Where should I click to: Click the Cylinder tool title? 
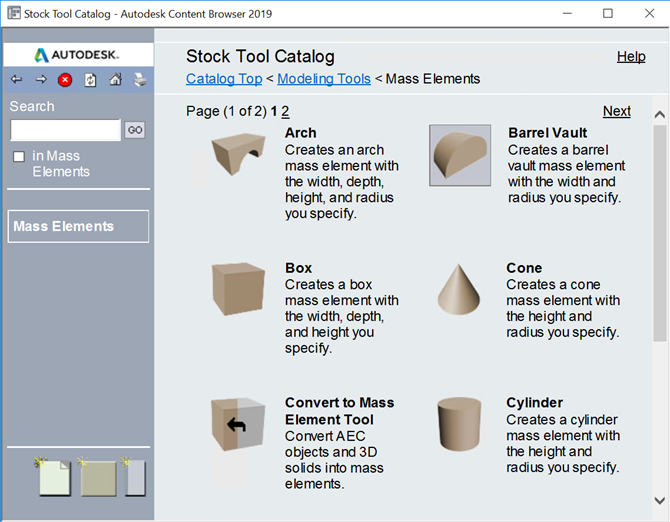[x=534, y=403]
